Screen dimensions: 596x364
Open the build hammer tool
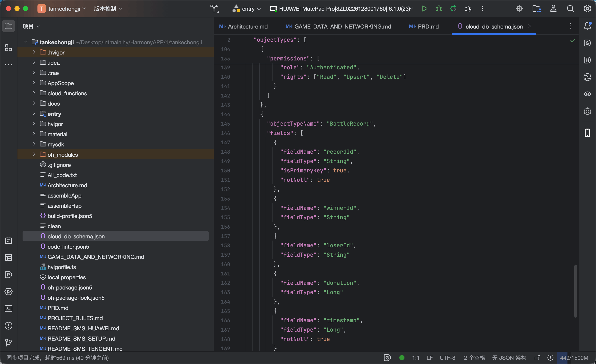click(x=214, y=9)
